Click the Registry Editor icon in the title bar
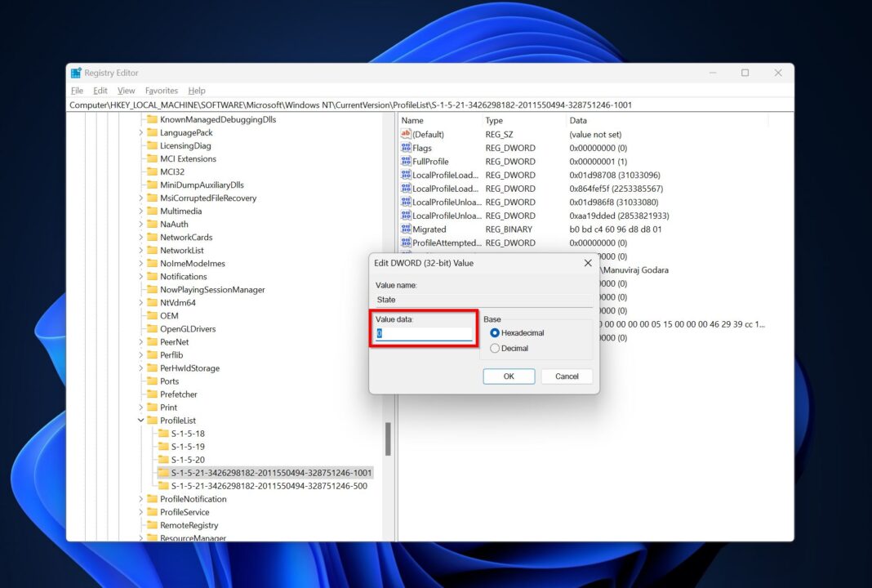The image size is (872, 588). (76, 73)
